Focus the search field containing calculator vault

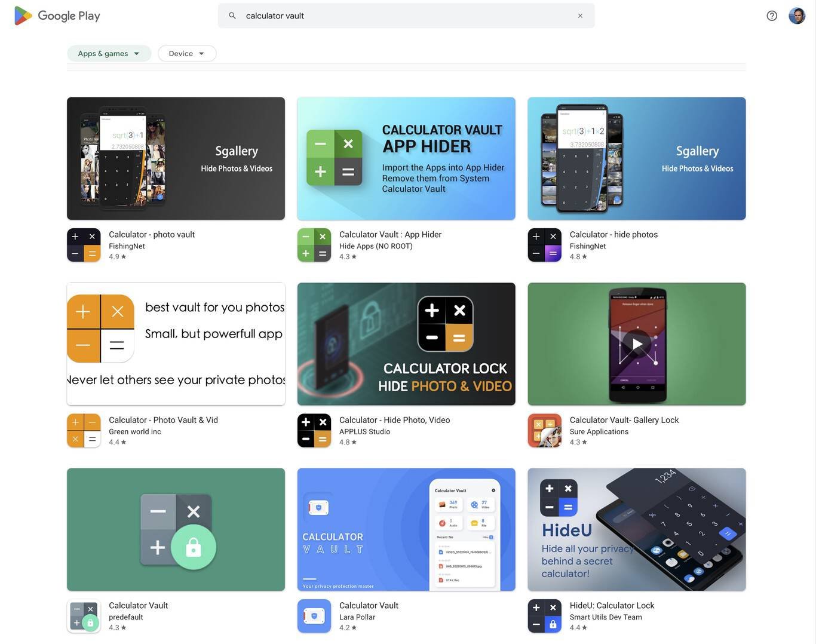[x=406, y=16]
